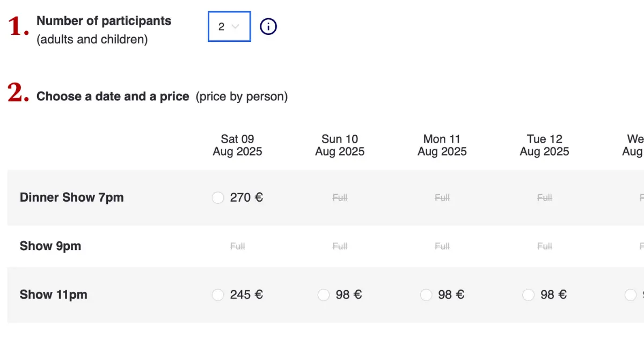644x338 pixels.
Task: Click the Show 9pm row label
Action: [50, 246]
